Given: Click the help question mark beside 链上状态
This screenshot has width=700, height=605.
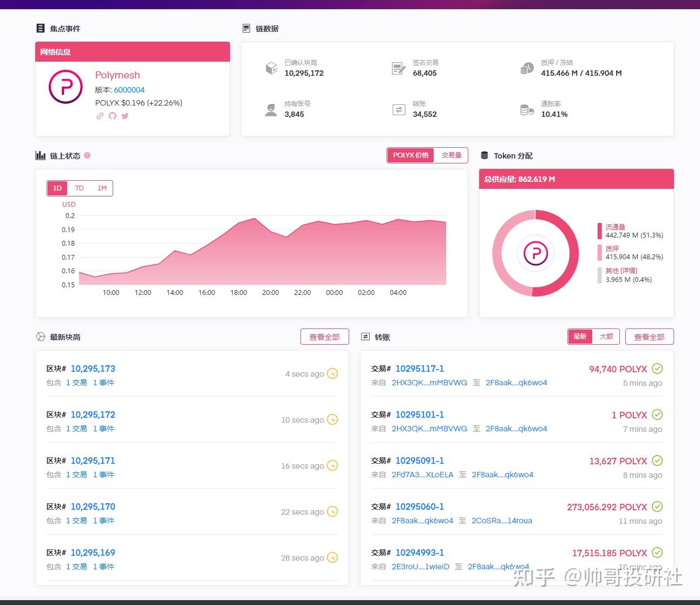Looking at the screenshot, I should [x=87, y=155].
